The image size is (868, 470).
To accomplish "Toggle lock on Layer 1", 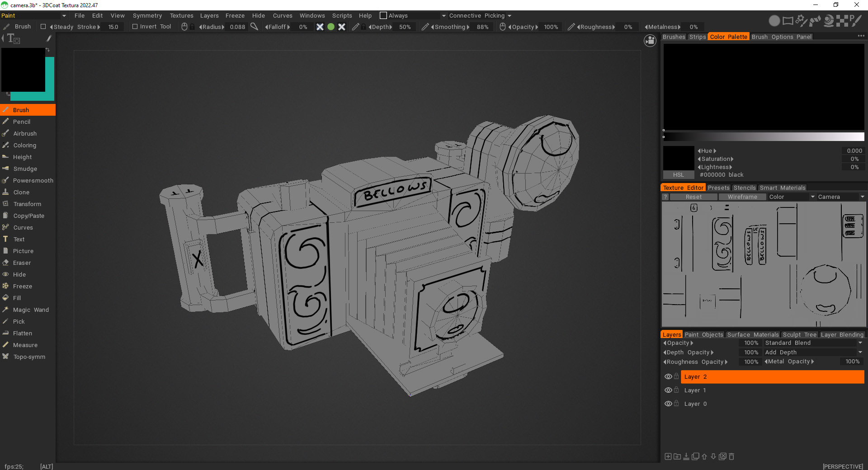I will tap(676, 390).
